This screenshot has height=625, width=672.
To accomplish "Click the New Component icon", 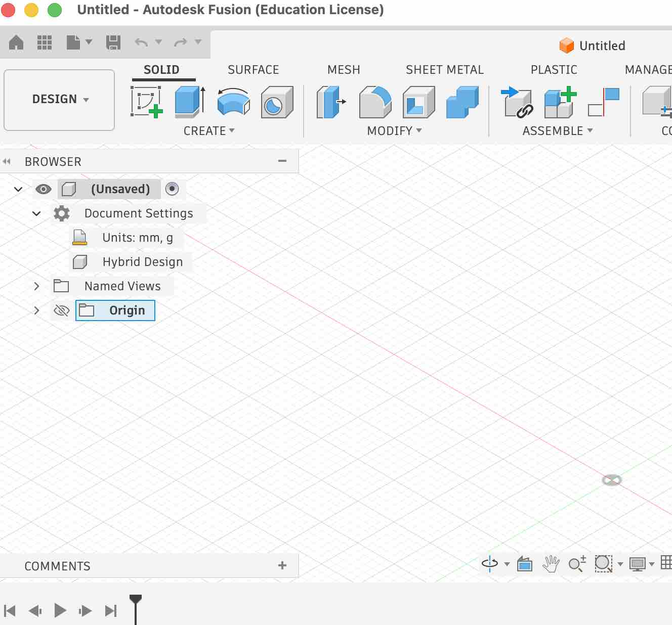I will 560,102.
